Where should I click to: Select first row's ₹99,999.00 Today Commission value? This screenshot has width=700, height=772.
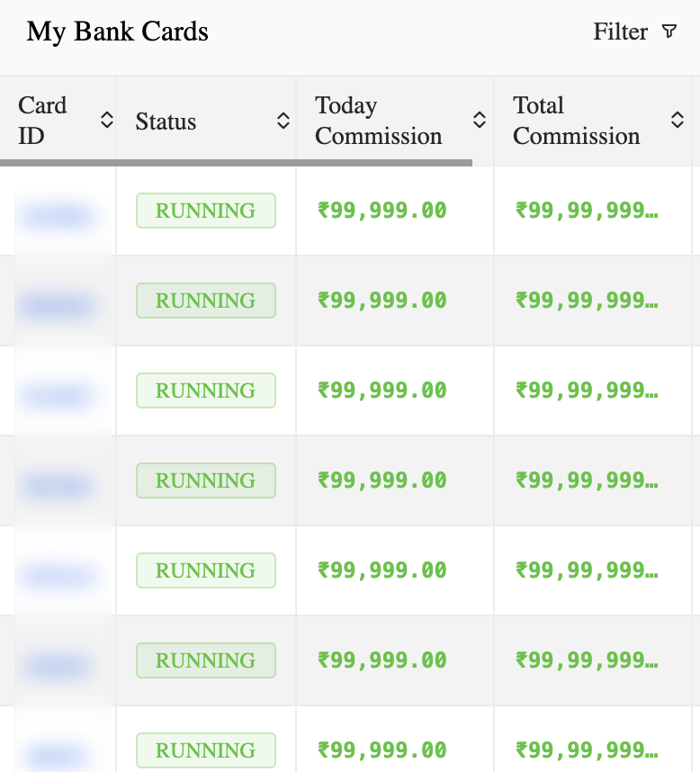click(382, 211)
